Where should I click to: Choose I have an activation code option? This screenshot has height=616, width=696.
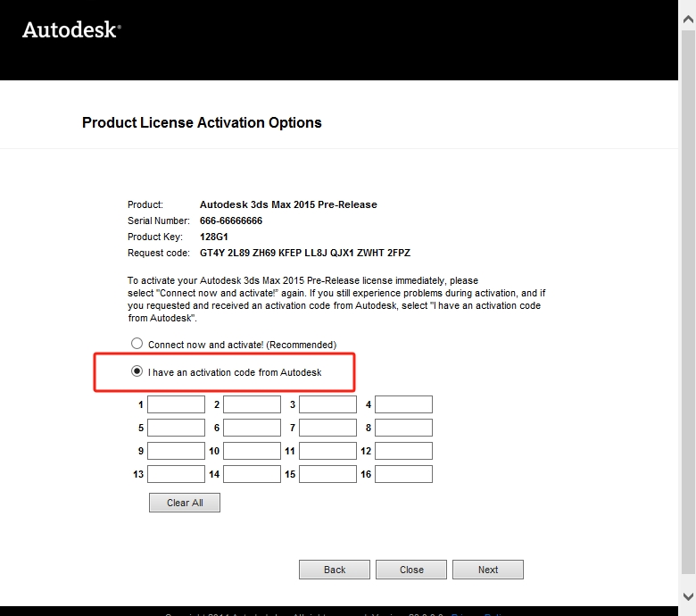click(137, 371)
